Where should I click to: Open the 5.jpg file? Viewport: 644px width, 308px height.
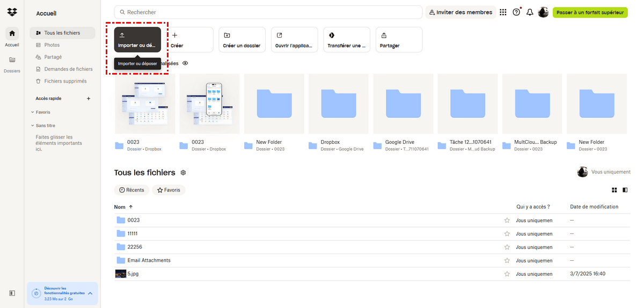pyautogui.click(x=133, y=274)
